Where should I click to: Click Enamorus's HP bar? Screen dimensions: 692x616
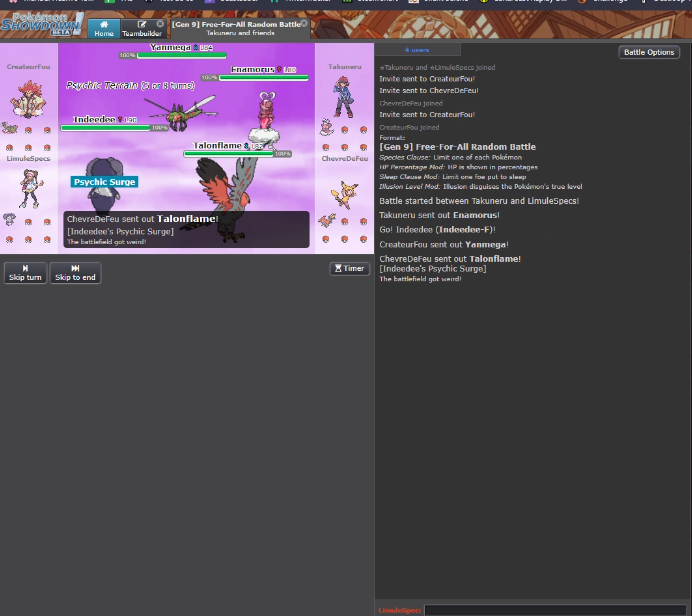(x=263, y=78)
